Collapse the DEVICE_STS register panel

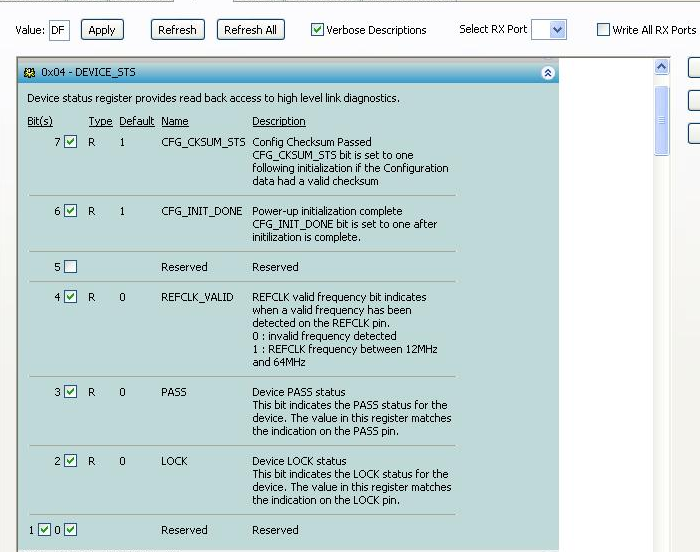pos(548,72)
